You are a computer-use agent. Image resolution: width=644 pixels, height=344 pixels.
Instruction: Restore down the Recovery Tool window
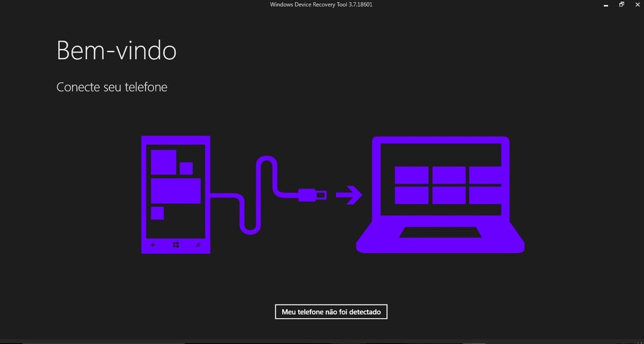pos(621,5)
